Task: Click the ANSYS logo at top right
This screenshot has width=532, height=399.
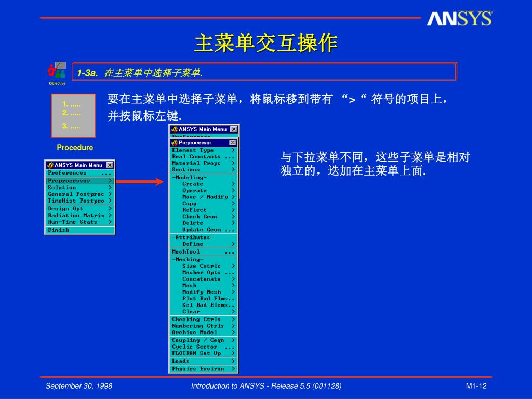Action: click(x=460, y=19)
